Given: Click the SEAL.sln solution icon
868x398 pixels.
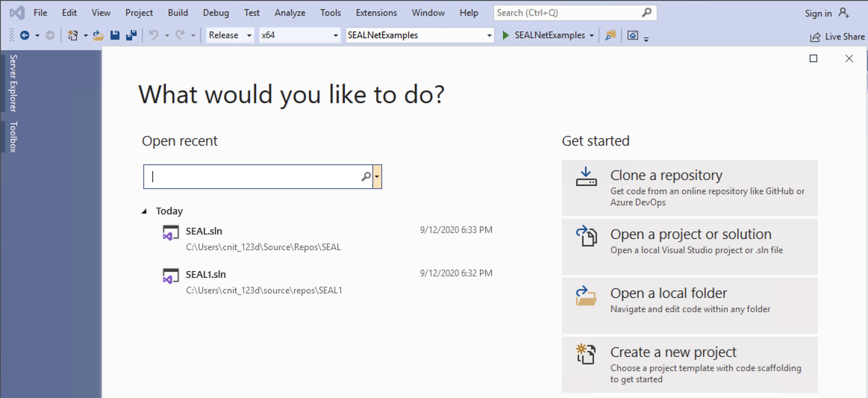Looking at the screenshot, I should point(170,232).
